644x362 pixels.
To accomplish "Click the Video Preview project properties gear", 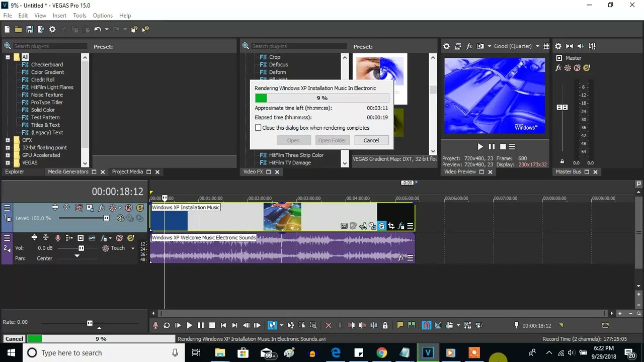I will click(x=446, y=46).
